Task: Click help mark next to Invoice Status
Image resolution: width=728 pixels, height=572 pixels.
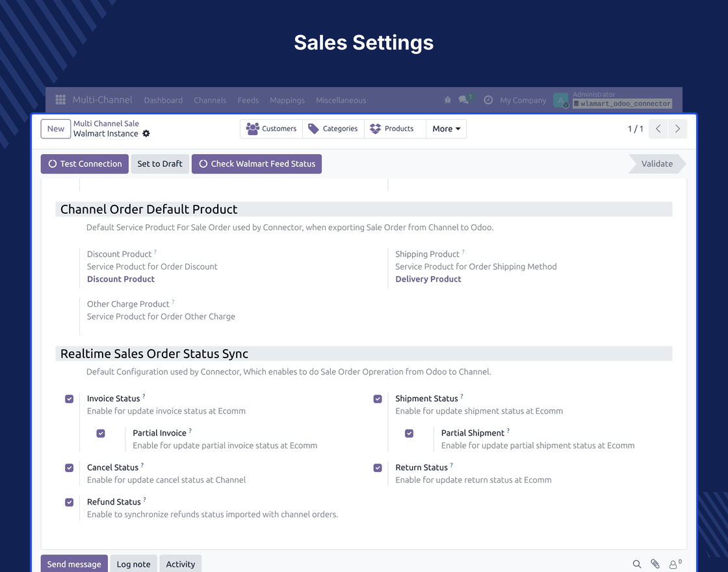Action: [144, 396]
